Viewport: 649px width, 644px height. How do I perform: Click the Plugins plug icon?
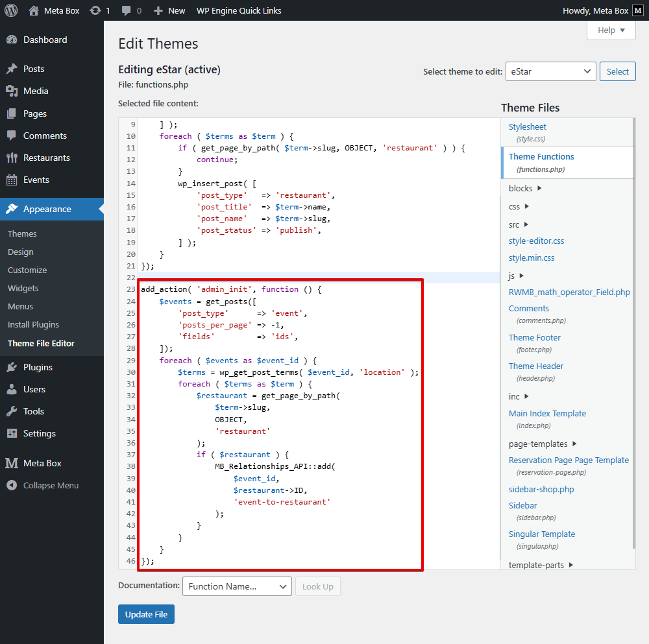[x=12, y=367]
